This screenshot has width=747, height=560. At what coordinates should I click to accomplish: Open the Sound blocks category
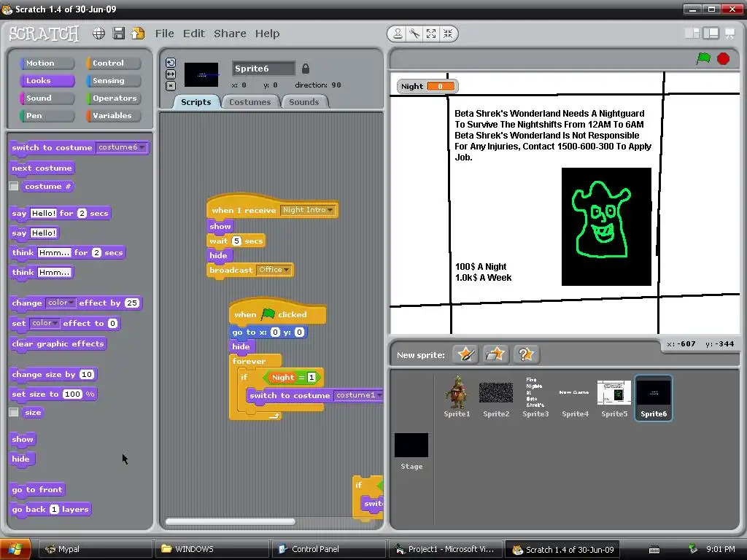pos(47,98)
